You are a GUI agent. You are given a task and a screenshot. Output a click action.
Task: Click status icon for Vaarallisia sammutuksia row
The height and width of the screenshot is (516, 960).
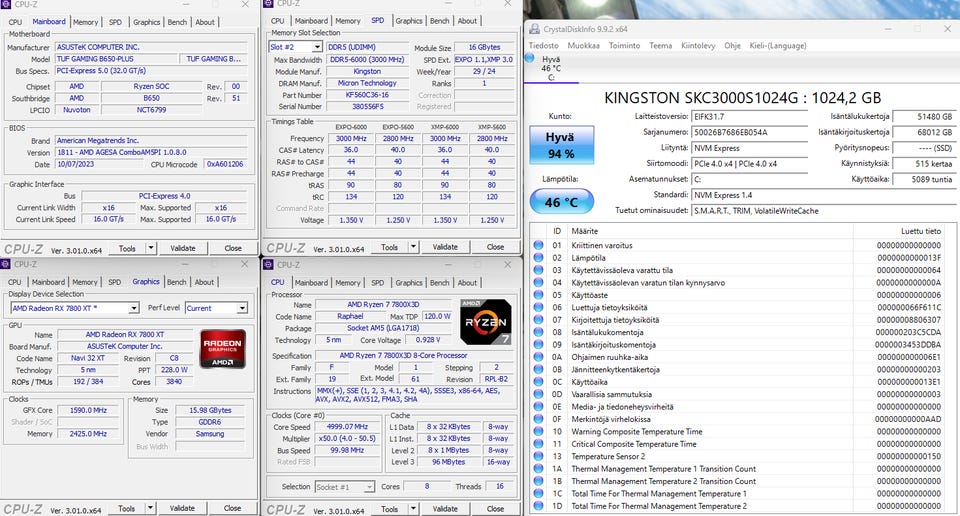coord(538,394)
